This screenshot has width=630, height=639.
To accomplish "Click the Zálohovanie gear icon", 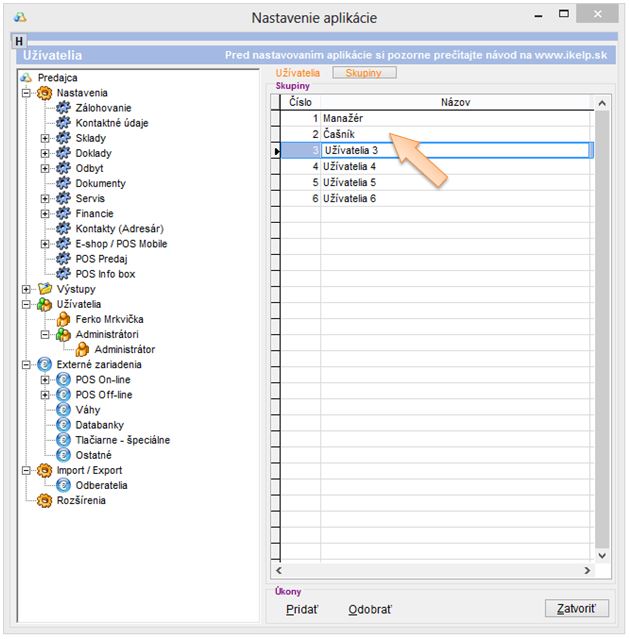I will pos(64,108).
